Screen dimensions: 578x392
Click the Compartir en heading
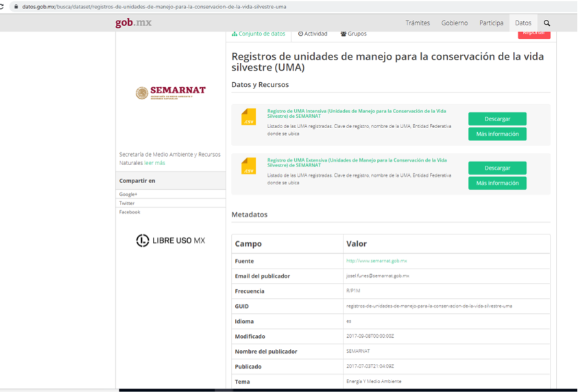137,180
